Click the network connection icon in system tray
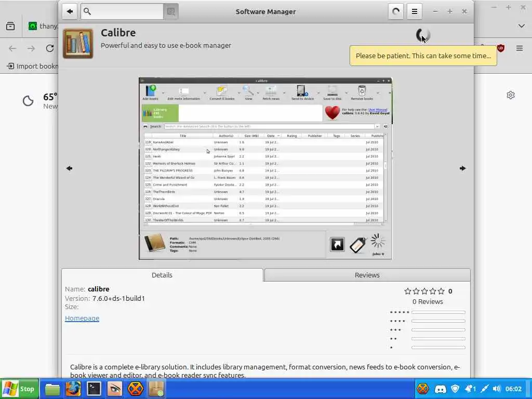 click(x=485, y=389)
